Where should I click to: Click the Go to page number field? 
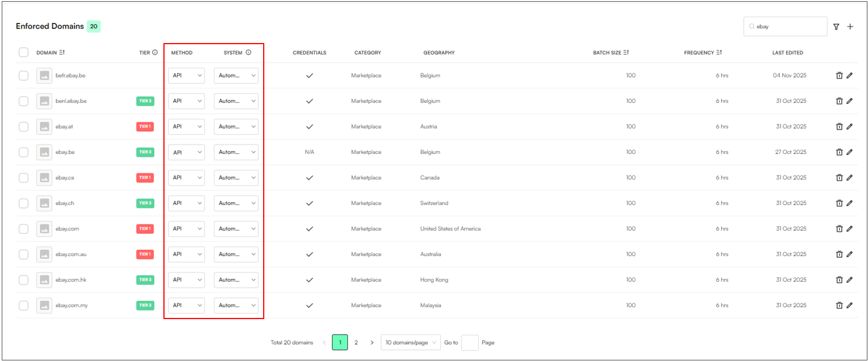coord(470,343)
